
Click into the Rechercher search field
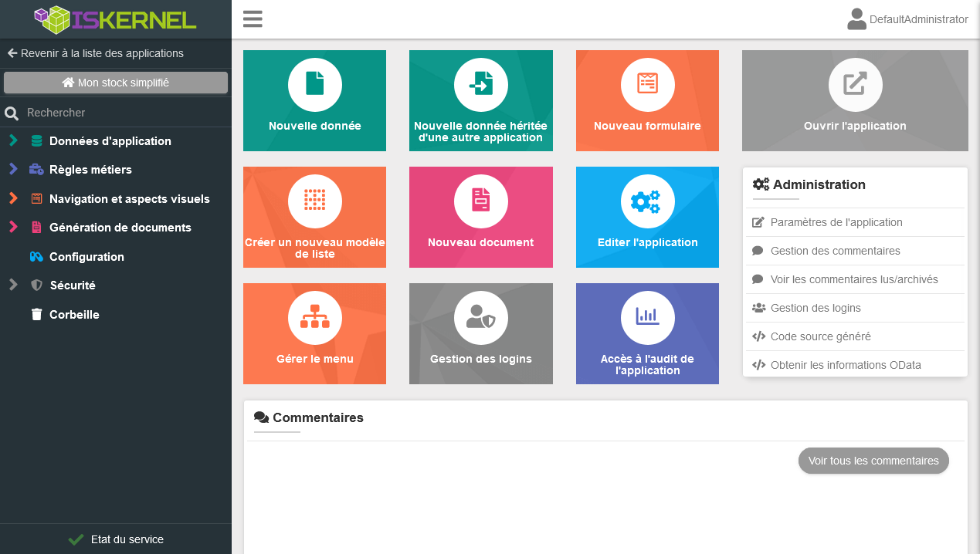coord(124,113)
